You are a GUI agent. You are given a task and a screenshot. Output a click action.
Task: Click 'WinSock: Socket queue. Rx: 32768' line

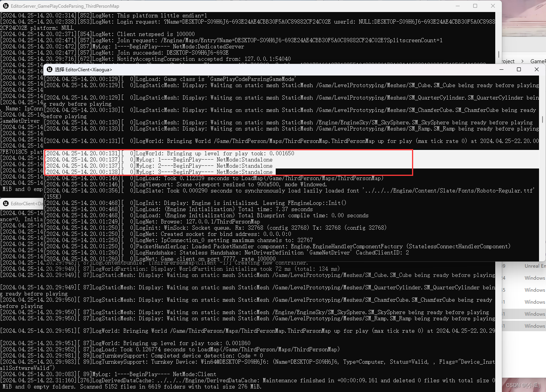(x=215, y=228)
